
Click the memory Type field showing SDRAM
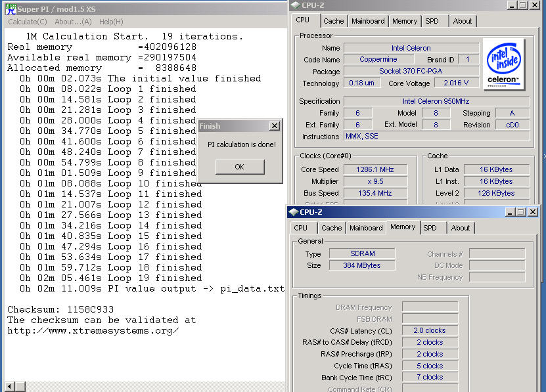362,253
